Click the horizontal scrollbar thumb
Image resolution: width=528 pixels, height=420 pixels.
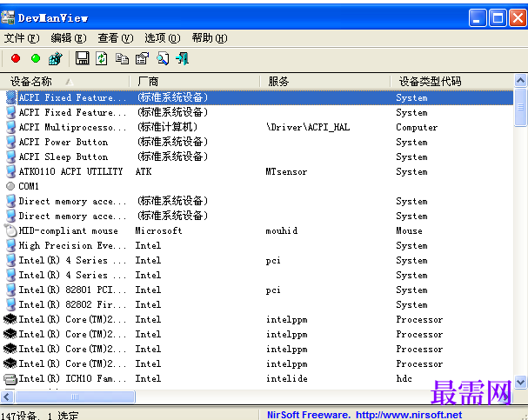[75, 397]
